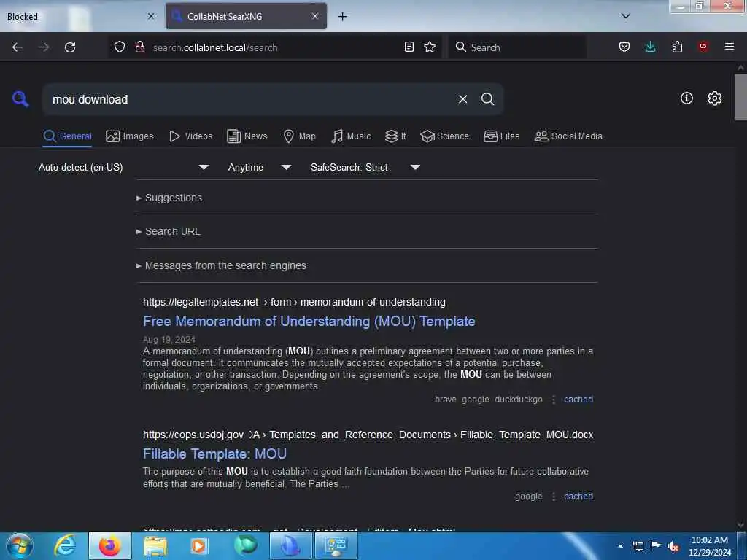Open the Pocket save icon
The width and height of the screenshot is (747, 560).
pos(624,47)
